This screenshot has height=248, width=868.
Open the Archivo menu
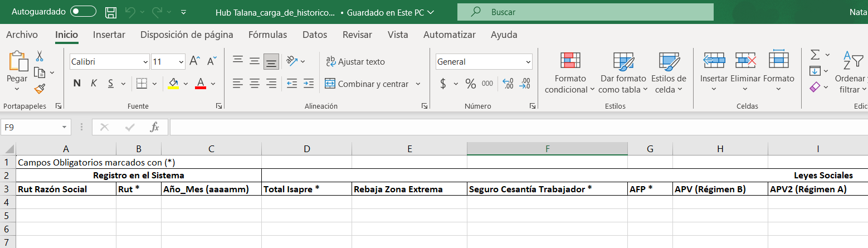point(22,35)
